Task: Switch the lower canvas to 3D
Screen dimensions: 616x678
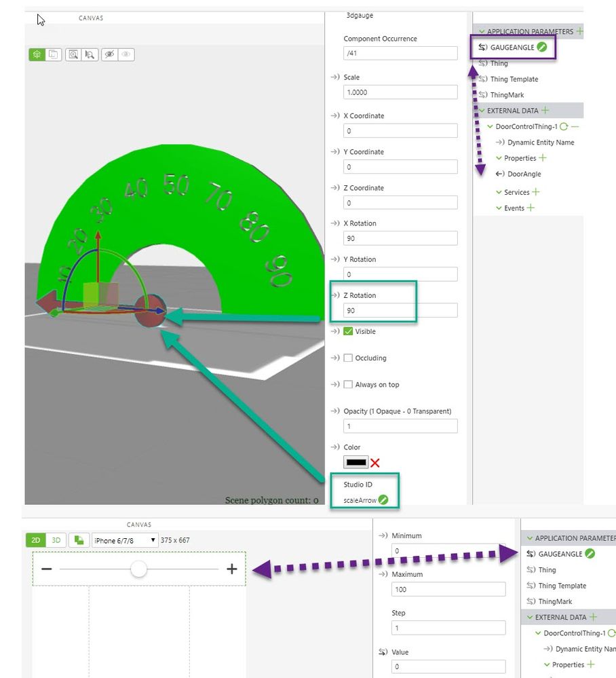Action: click(56, 540)
